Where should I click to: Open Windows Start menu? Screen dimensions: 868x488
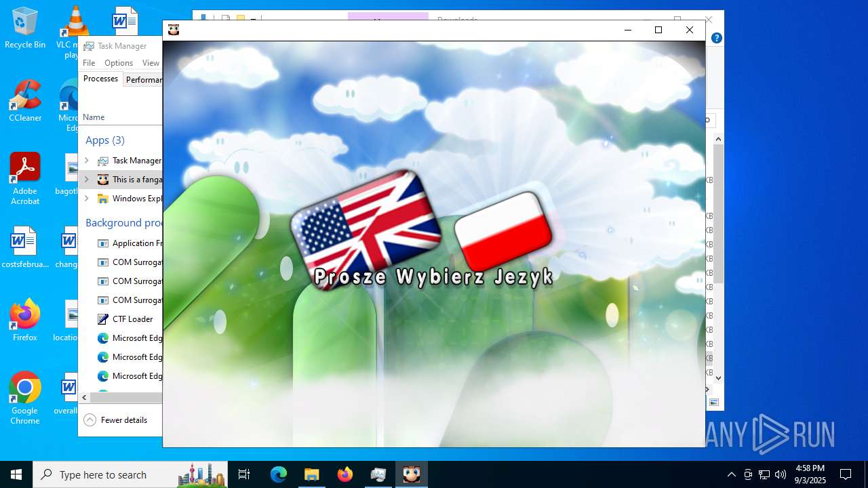16,474
